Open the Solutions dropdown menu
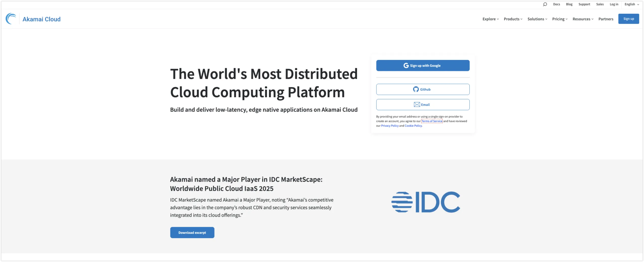This screenshot has height=262, width=644. click(x=537, y=19)
